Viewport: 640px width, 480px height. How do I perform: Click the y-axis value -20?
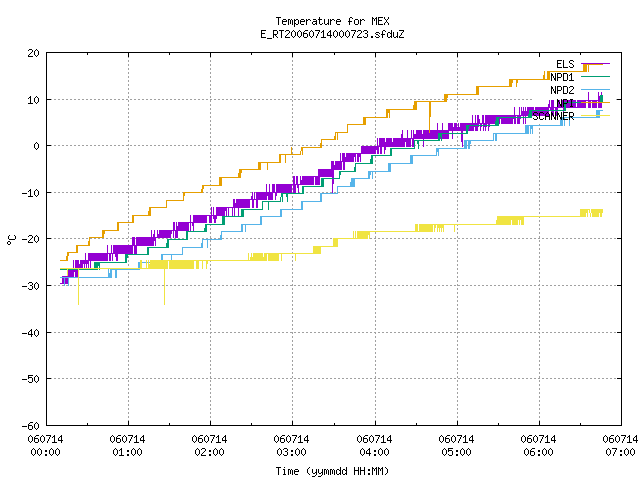[x=31, y=239]
